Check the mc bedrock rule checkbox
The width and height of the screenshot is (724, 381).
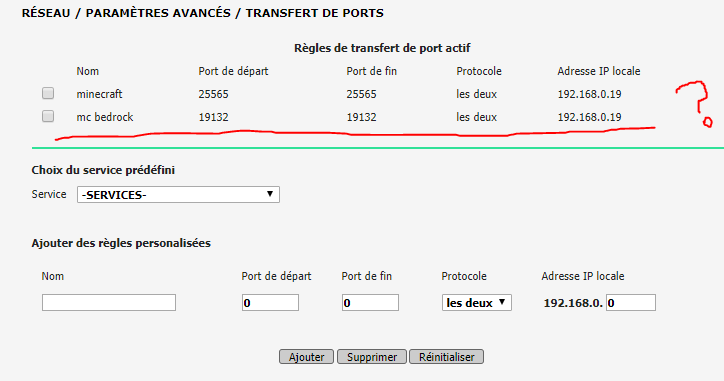tap(48, 116)
